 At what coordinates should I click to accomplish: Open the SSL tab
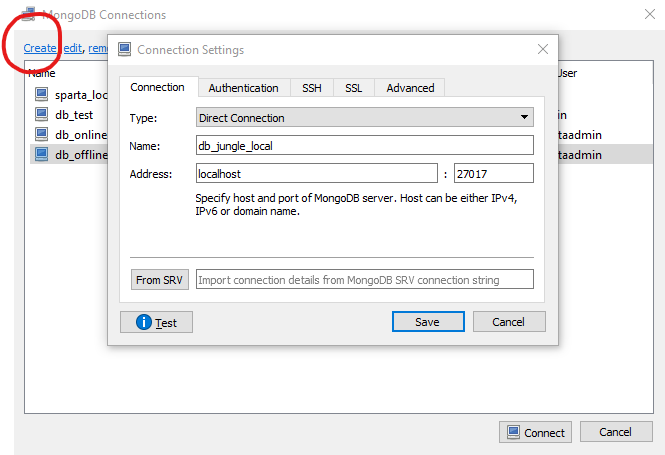[x=353, y=88]
